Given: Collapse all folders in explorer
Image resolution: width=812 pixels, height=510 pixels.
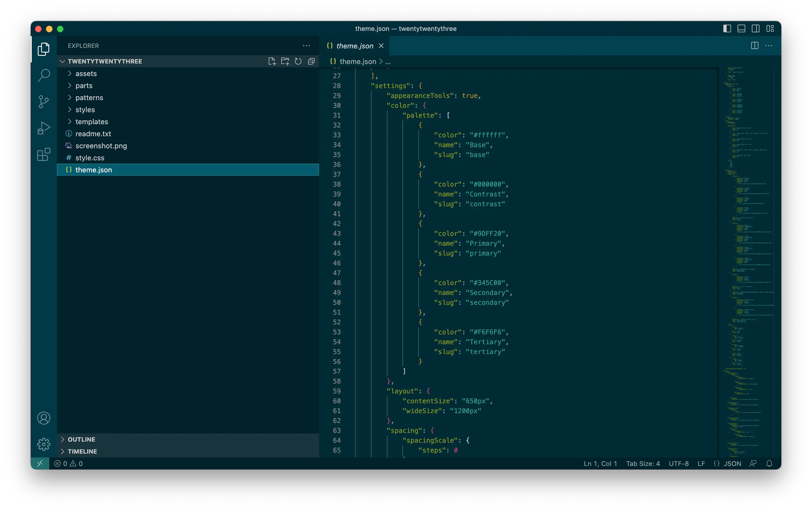Looking at the screenshot, I should [x=311, y=61].
